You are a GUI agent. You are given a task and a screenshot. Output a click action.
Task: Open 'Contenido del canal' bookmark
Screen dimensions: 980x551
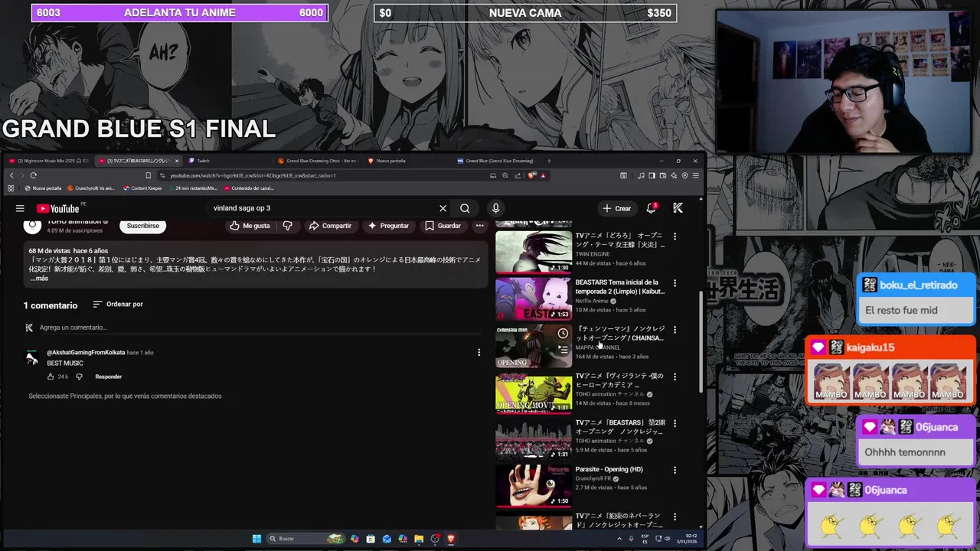tap(249, 188)
